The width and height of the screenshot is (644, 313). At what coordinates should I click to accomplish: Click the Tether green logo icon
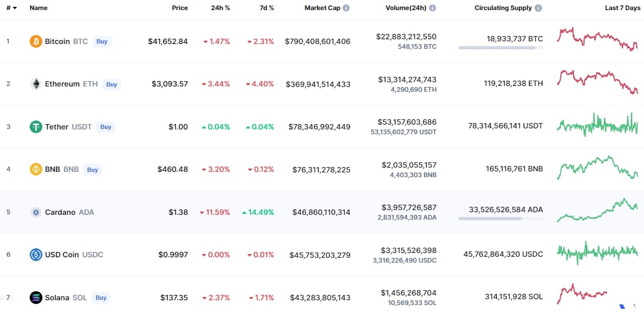pyautogui.click(x=36, y=127)
